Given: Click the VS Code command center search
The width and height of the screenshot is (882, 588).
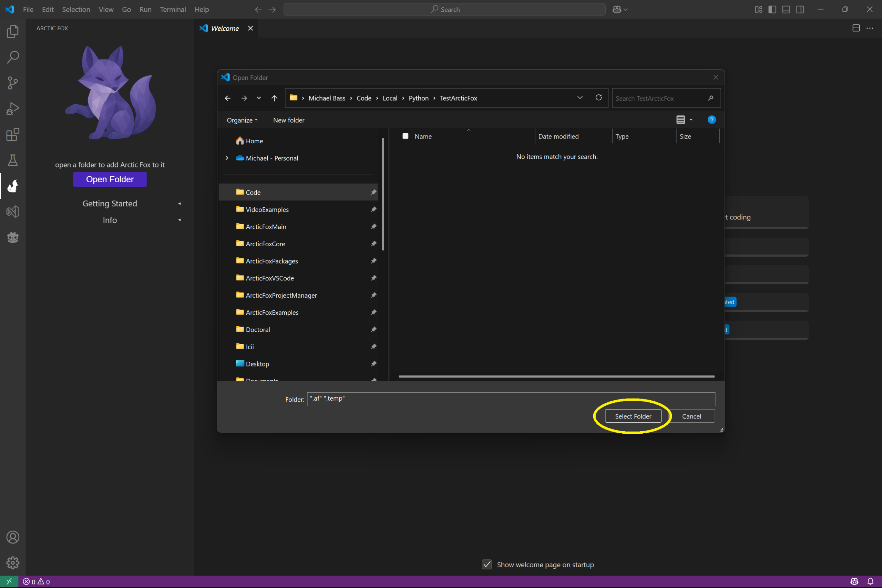Looking at the screenshot, I should click(444, 9).
